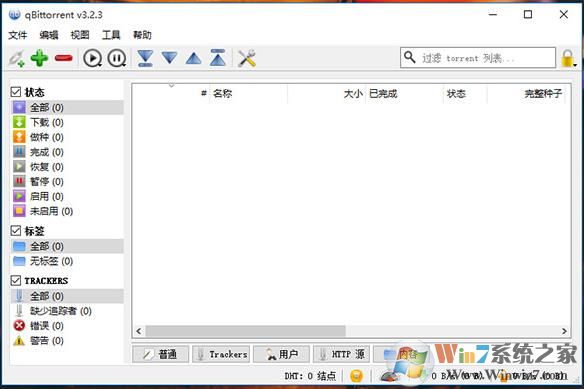Delete the torrent with red minus icon
Viewport: 584px width, 389px height.
click(x=64, y=58)
